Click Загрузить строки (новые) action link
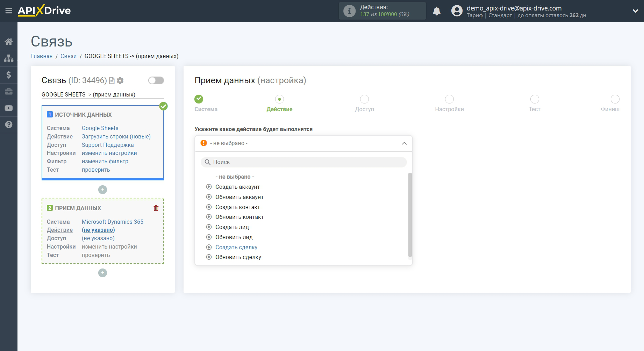Viewport: 644px width, 351px height. click(x=116, y=136)
